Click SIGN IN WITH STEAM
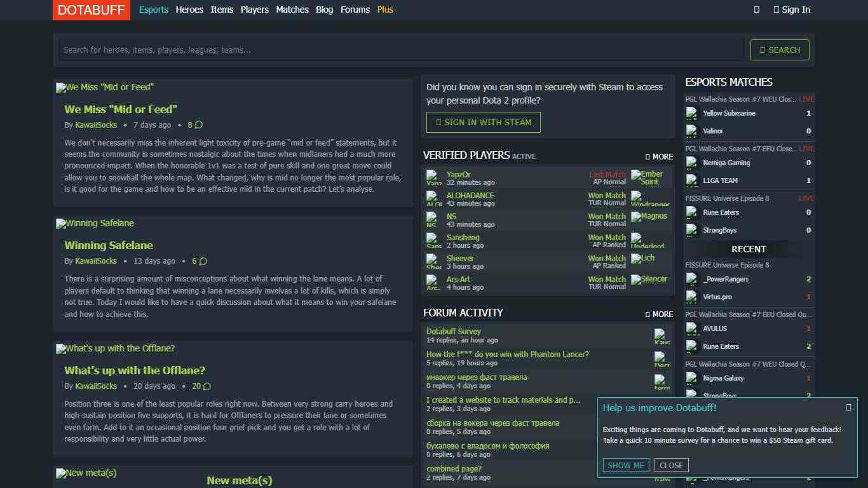The height and width of the screenshot is (488, 868). 483,122
